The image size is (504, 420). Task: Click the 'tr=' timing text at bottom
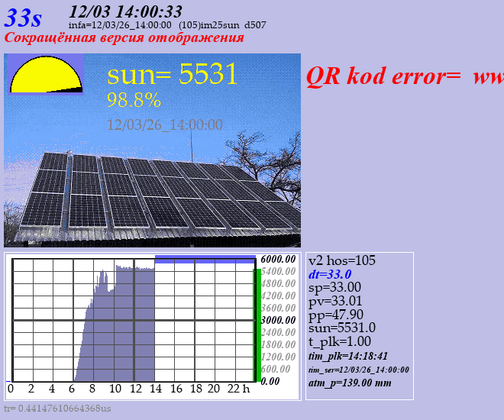58,409
